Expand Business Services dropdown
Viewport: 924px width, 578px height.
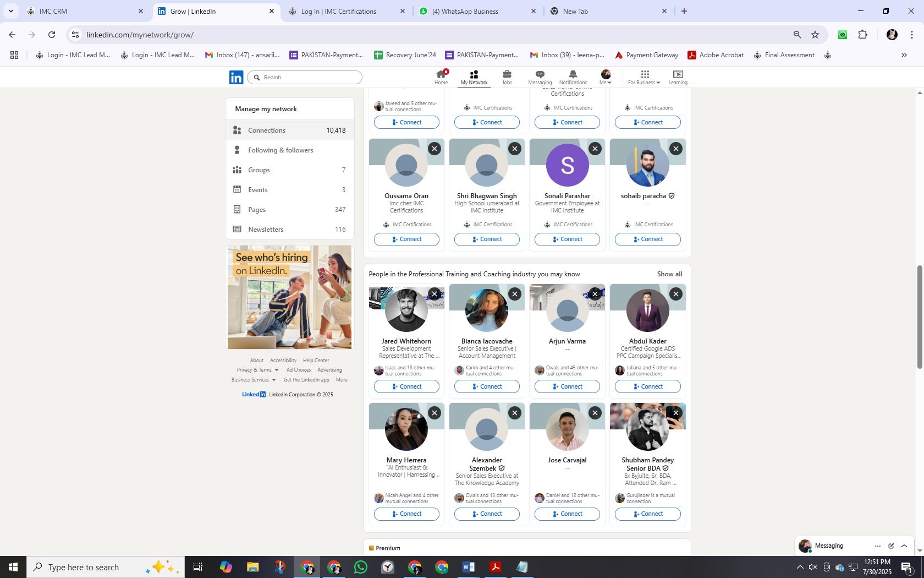(x=254, y=380)
